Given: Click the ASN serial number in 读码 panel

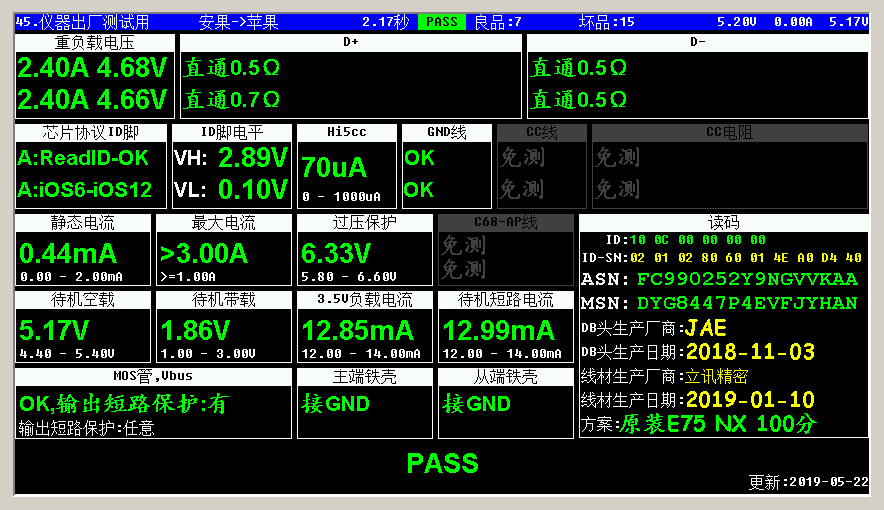Looking at the screenshot, I should (747, 279).
